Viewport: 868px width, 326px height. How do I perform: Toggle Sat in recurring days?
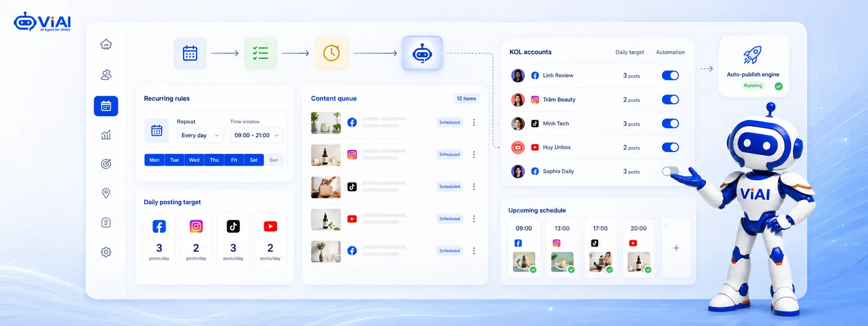coord(254,160)
